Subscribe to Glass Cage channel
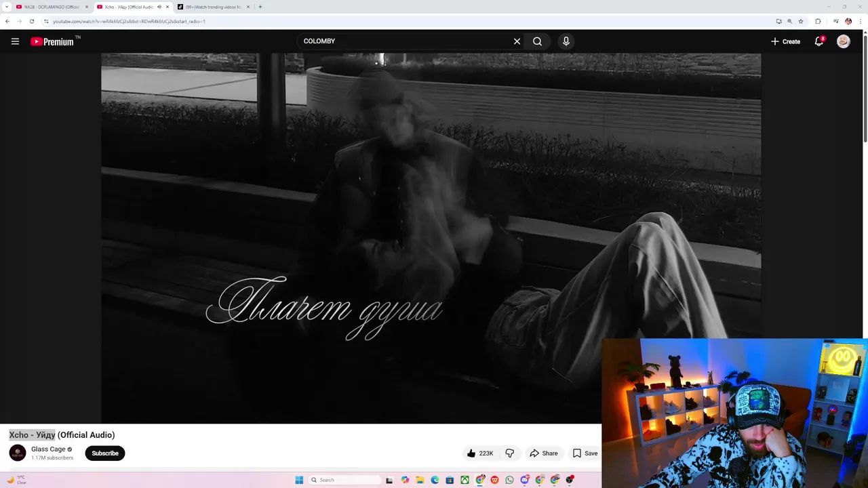 coord(105,453)
